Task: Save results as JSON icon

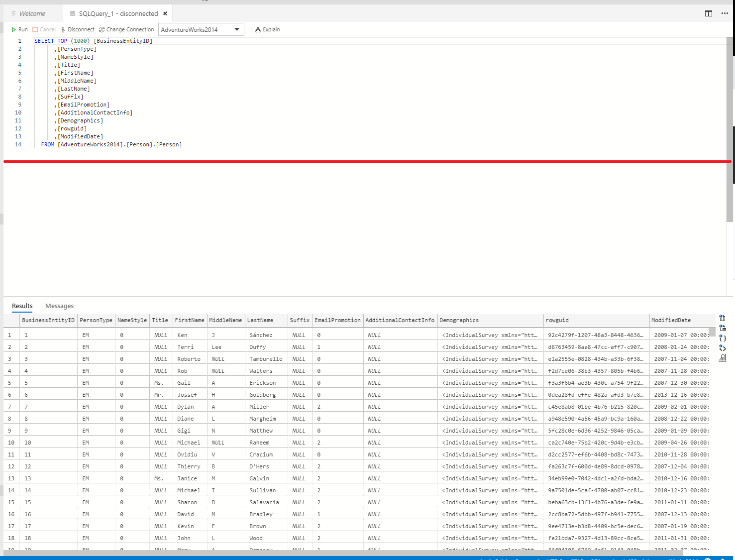Action: [x=723, y=338]
